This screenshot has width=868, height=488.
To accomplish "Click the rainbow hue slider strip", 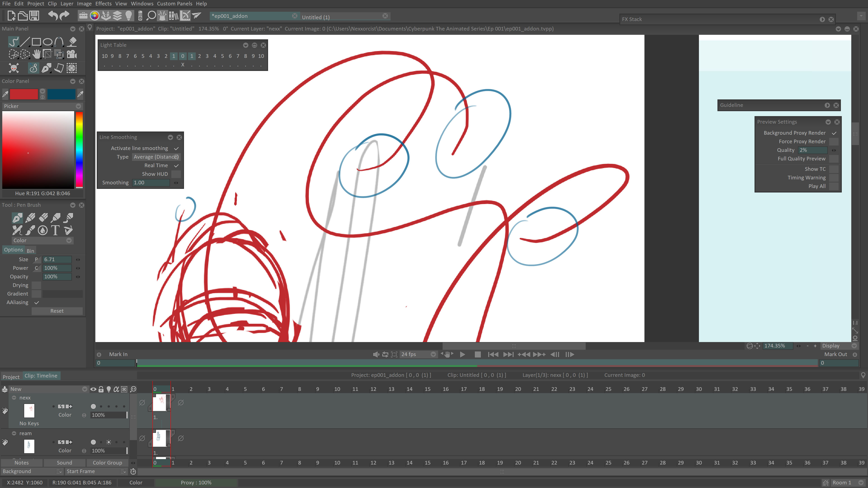I will coord(79,150).
